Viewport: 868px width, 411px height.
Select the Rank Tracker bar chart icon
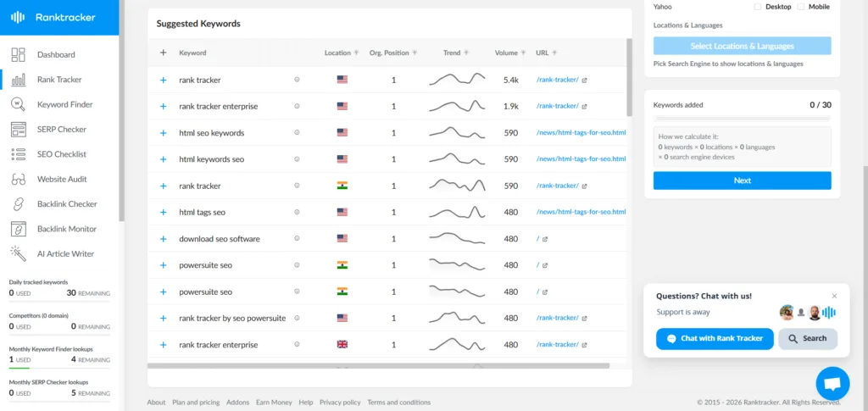[19, 80]
